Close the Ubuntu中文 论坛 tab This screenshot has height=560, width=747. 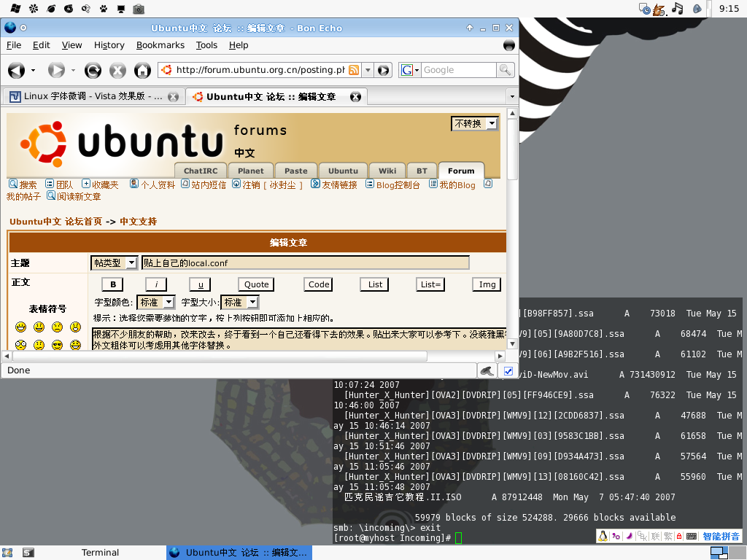[355, 97]
